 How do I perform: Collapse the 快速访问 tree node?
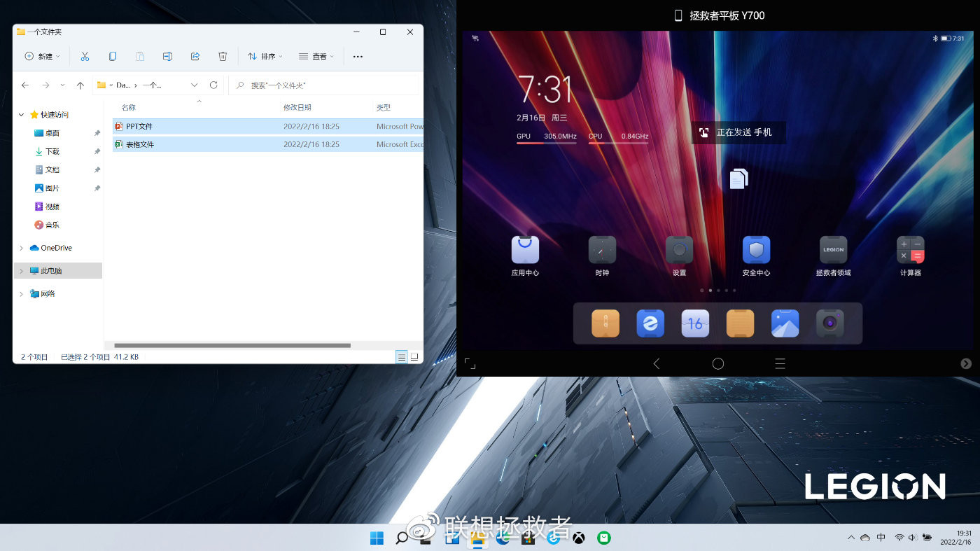22,115
